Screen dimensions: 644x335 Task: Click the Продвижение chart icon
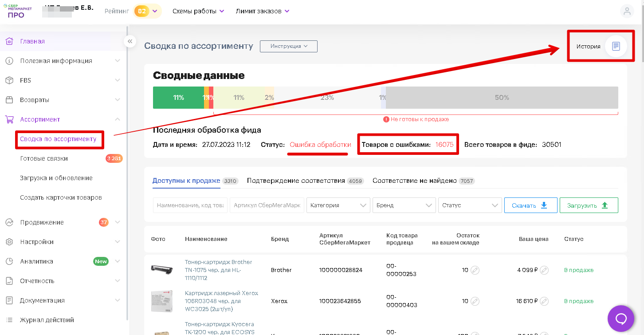click(x=9, y=222)
